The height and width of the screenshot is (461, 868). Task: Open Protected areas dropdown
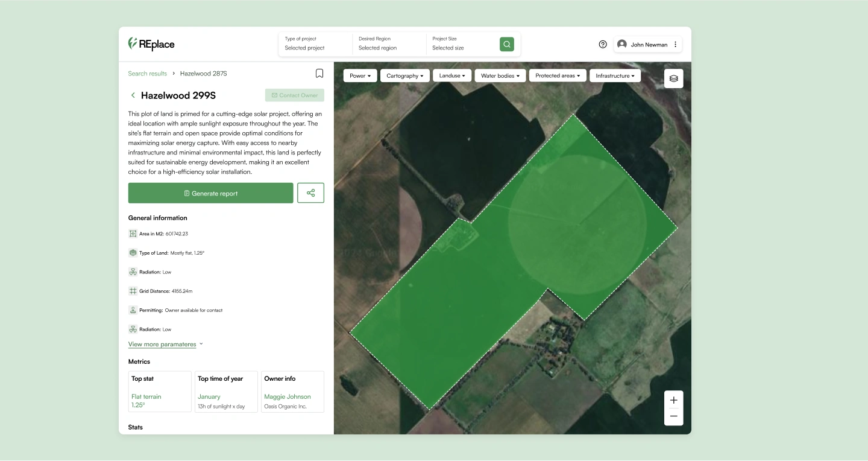click(557, 76)
